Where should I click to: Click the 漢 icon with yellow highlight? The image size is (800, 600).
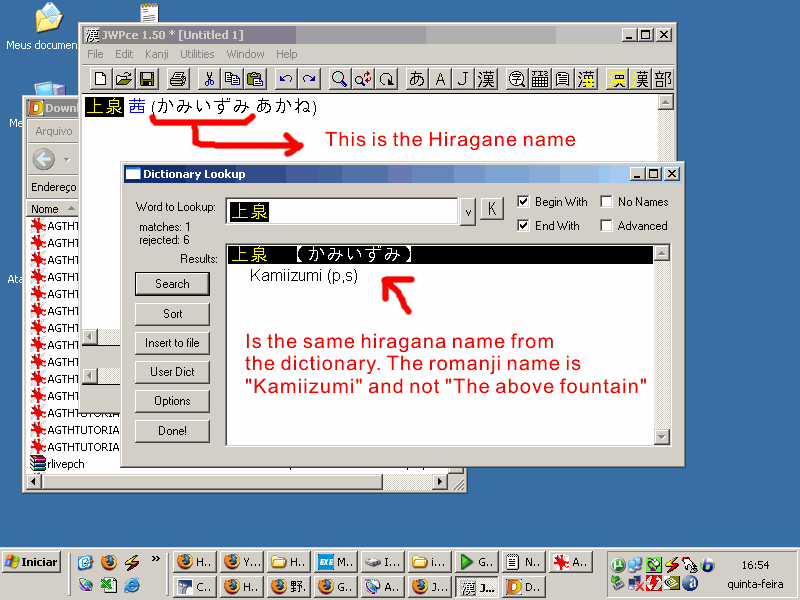pos(586,79)
